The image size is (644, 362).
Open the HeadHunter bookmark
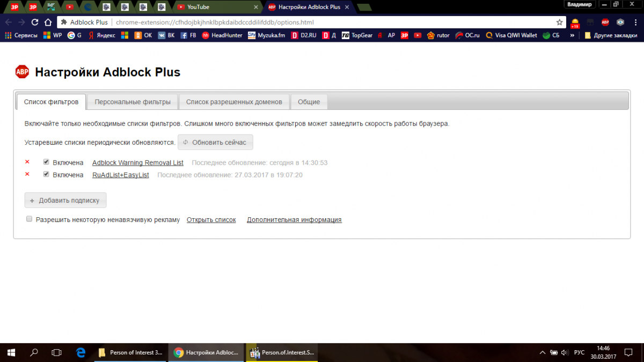click(x=222, y=35)
